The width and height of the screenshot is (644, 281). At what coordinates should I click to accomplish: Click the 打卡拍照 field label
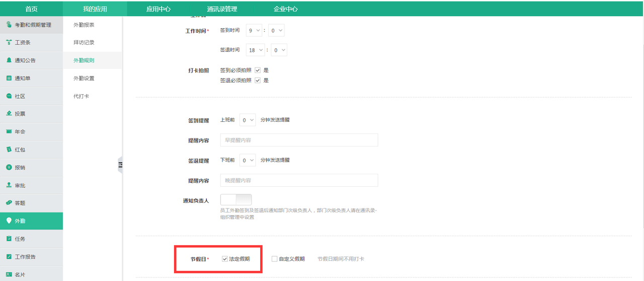(198, 71)
